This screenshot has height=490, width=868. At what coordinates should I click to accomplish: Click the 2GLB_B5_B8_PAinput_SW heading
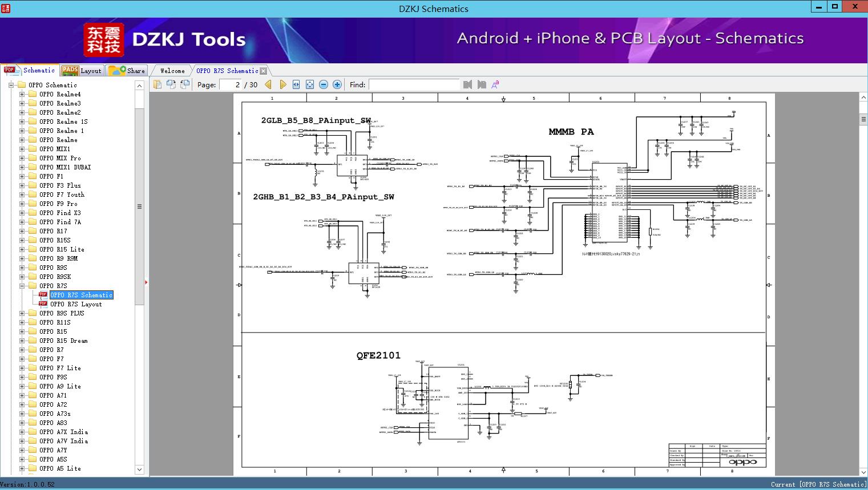[316, 121]
